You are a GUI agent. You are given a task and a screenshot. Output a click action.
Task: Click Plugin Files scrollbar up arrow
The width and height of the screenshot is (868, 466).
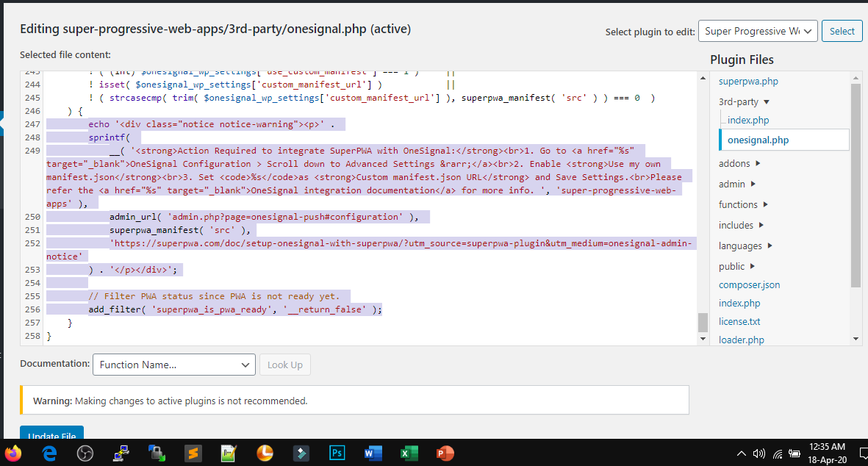click(x=856, y=78)
